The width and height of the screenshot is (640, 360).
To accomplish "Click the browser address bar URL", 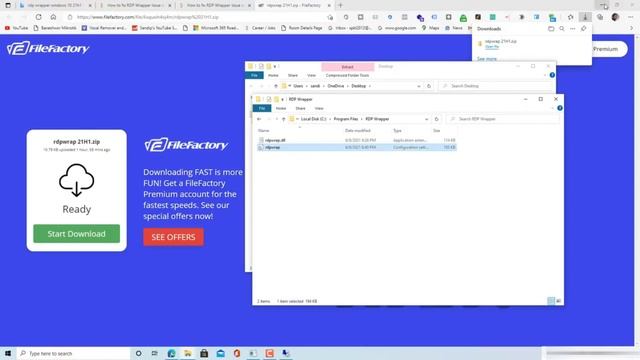I will 148,17.
